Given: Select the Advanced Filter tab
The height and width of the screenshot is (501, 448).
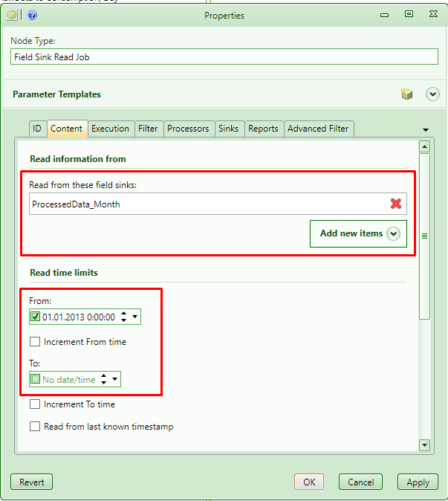Looking at the screenshot, I should point(318,129).
